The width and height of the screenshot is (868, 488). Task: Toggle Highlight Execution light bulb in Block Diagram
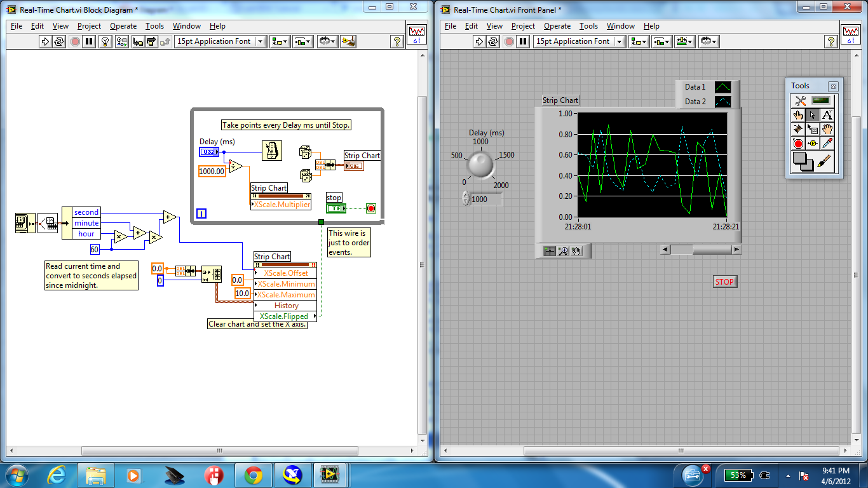click(x=106, y=41)
